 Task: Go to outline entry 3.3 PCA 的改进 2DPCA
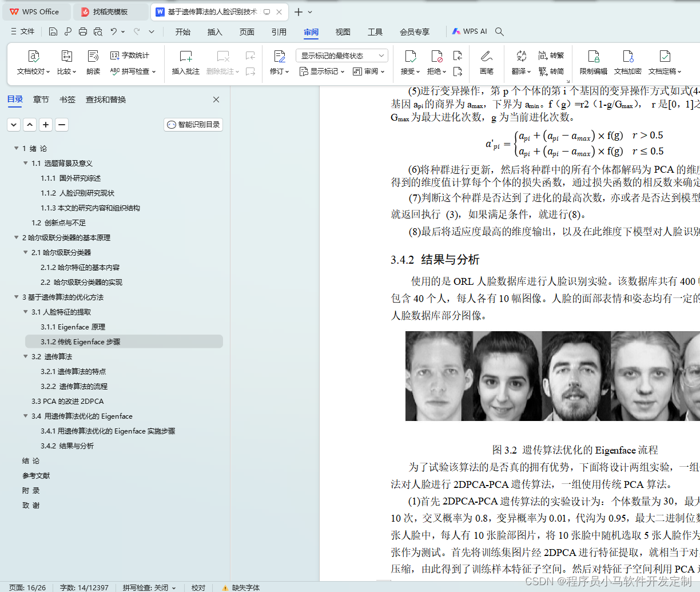click(67, 402)
